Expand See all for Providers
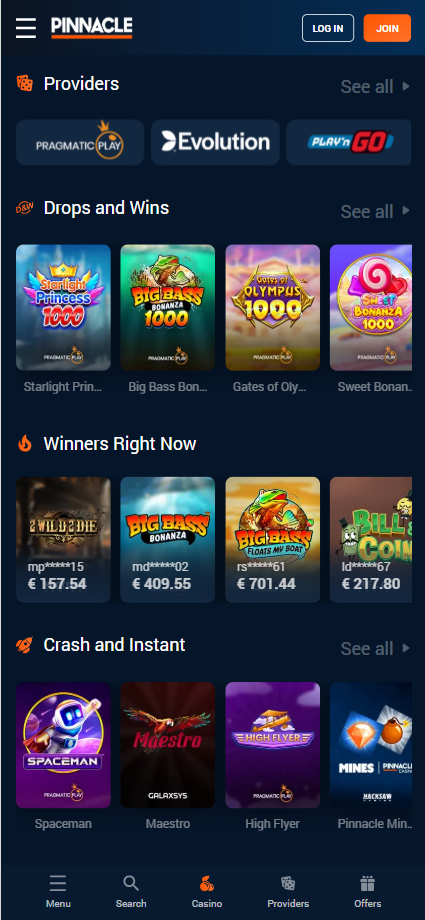This screenshot has width=425, height=920. click(x=375, y=87)
